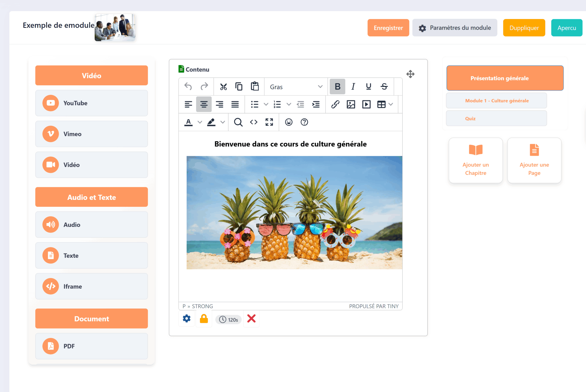Select Module 1 - Culture générale chapter
Screen dimensions: 586x392
point(496,101)
